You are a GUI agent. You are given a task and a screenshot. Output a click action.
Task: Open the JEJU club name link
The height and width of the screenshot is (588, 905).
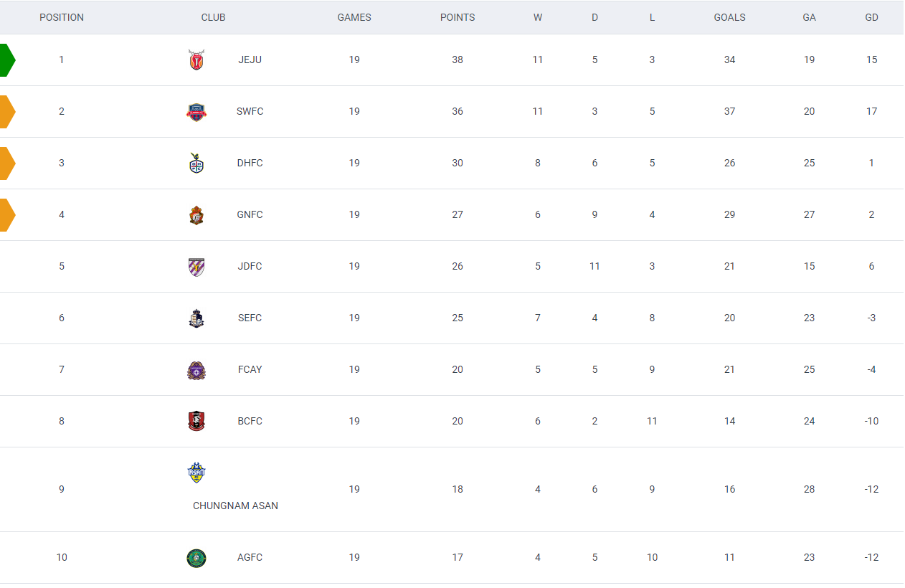pyautogui.click(x=250, y=60)
